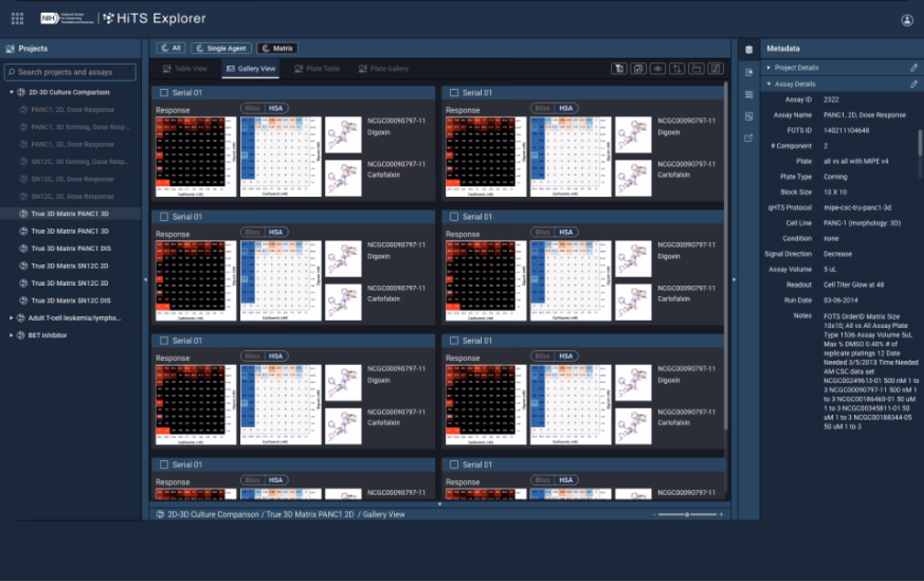Focus the Search projects and assays field
Viewport: 924px width, 581px height.
point(70,72)
